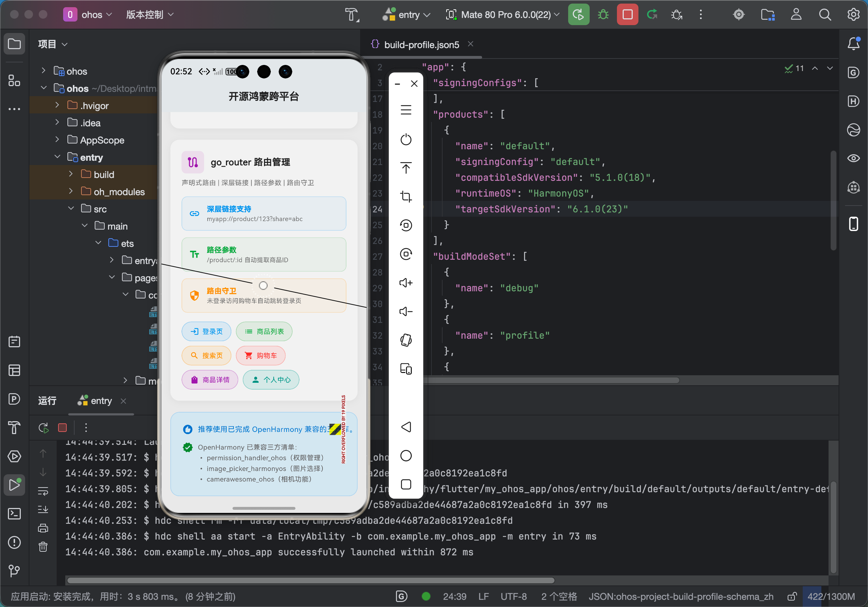Start debugging with the bug icon
The height and width of the screenshot is (607, 868).
[603, 15]
